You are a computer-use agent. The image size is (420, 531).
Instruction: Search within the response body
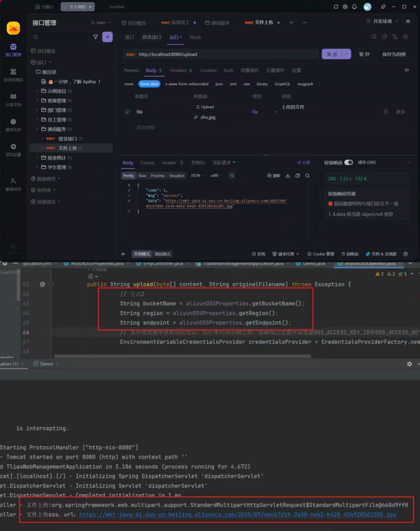(307, 176)
